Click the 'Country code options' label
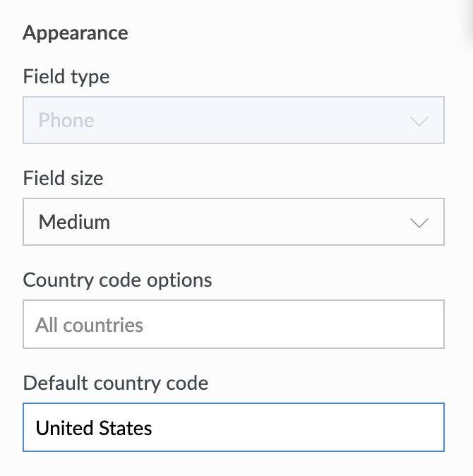This screenshot has width=473, height=476. pos(117,280)
